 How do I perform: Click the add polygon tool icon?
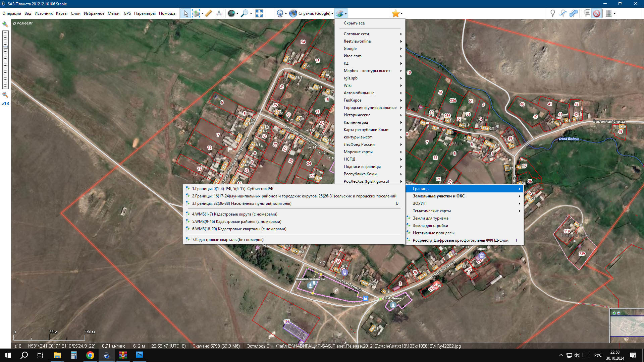[574, 13]
